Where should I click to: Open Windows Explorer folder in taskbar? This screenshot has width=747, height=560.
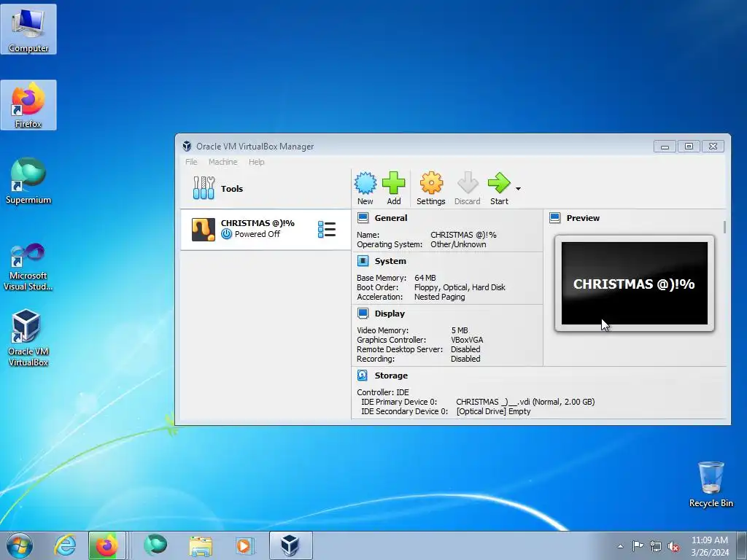pos(201,545)
